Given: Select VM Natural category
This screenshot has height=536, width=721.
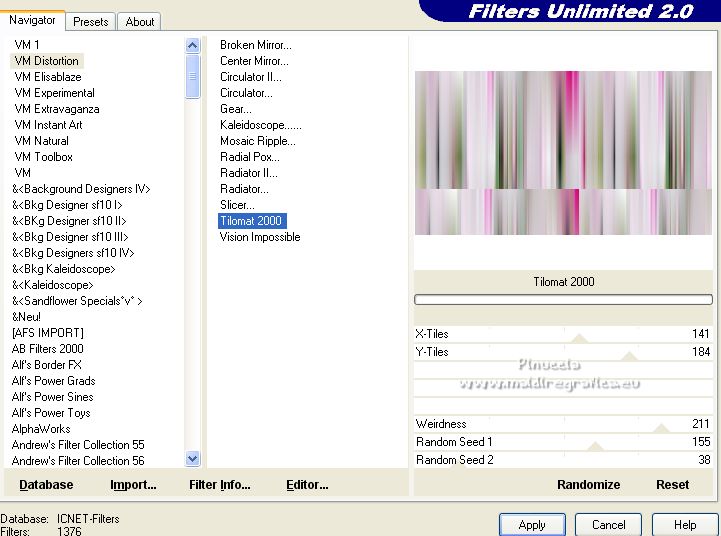Looking at the screenshot, I should point(41,141).
